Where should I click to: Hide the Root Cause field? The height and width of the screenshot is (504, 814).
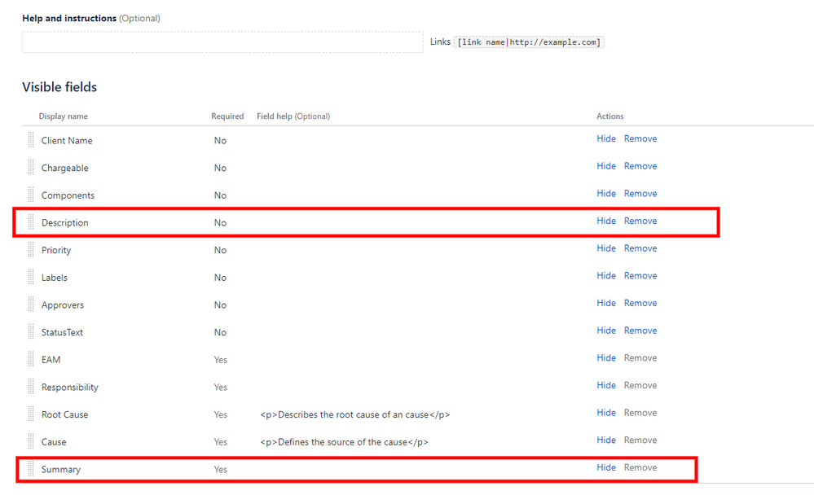[x=606, y=413]
